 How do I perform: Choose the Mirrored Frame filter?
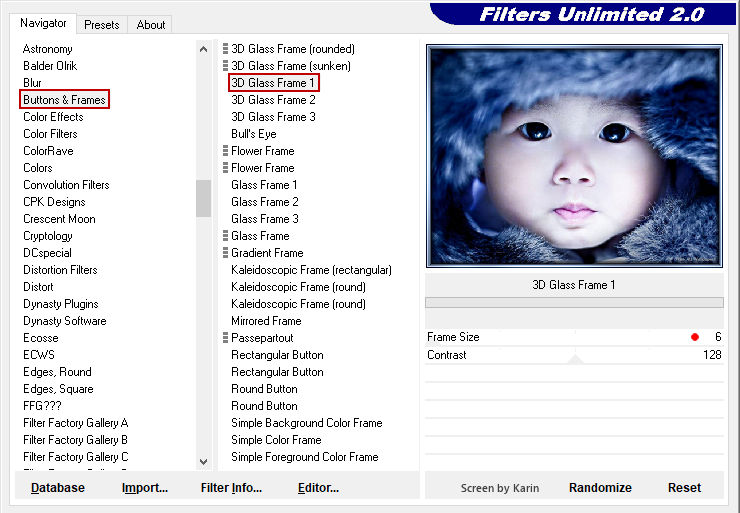click(266, 321)
